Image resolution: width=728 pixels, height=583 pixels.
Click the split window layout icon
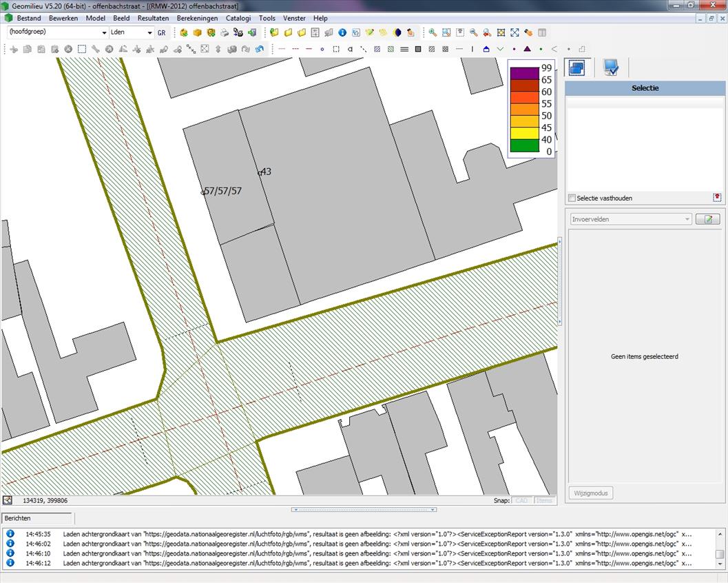pyautogui.click(x=542, y=32)
